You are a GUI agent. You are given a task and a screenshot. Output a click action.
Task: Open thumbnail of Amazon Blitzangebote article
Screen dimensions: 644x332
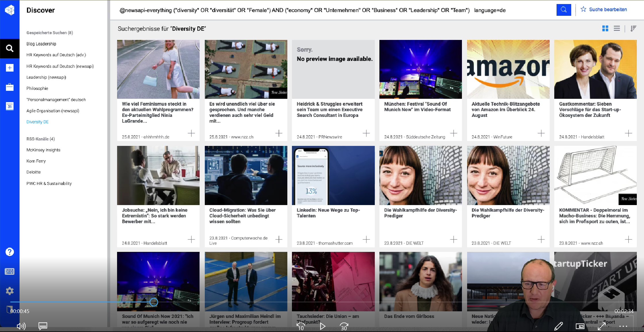508,69
